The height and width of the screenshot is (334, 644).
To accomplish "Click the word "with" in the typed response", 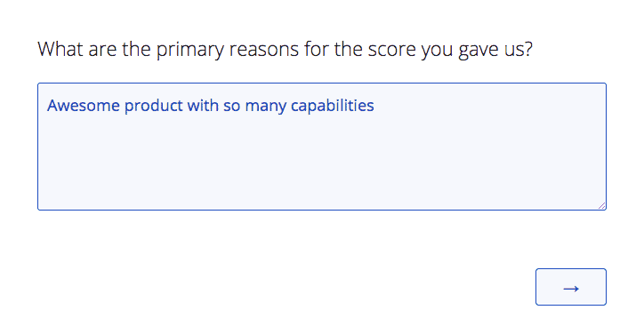I will pos(203,106).
